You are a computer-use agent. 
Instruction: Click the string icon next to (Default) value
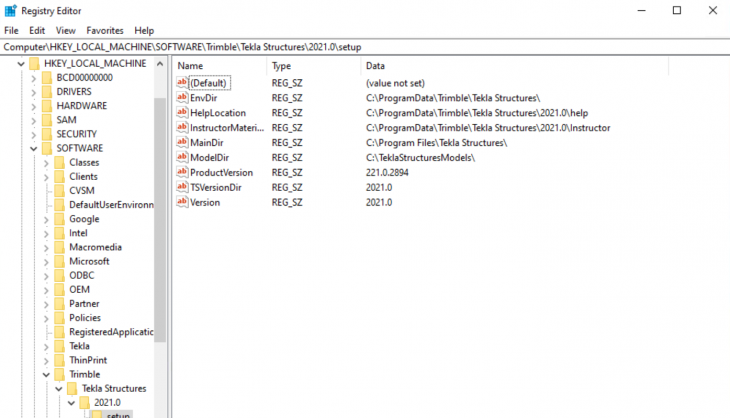point(182,82)
